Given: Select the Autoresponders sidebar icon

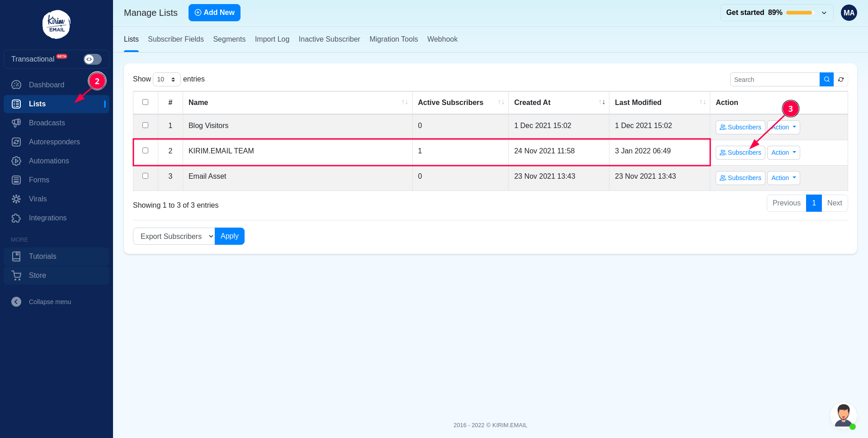Looking at the screenshot, I should 16,142.
